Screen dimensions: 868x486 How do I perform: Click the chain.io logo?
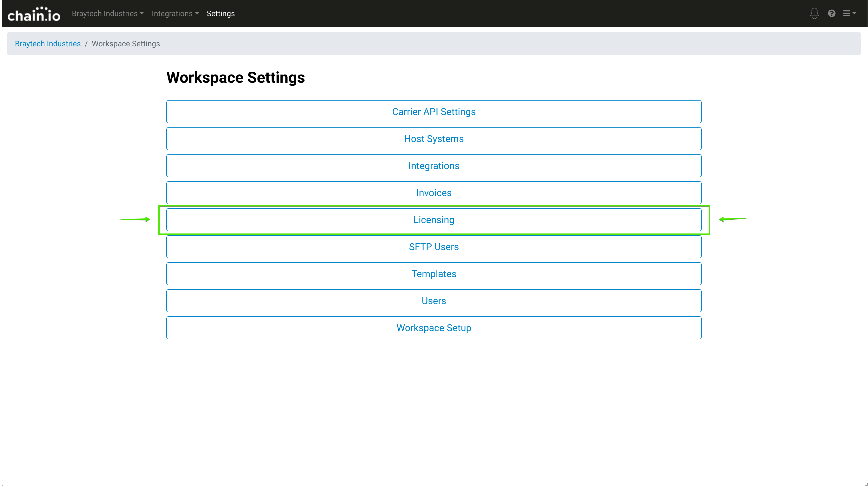(x=34, y=14)
